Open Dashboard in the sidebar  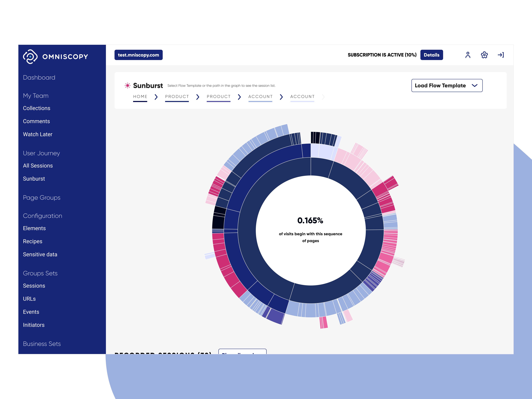39,77
